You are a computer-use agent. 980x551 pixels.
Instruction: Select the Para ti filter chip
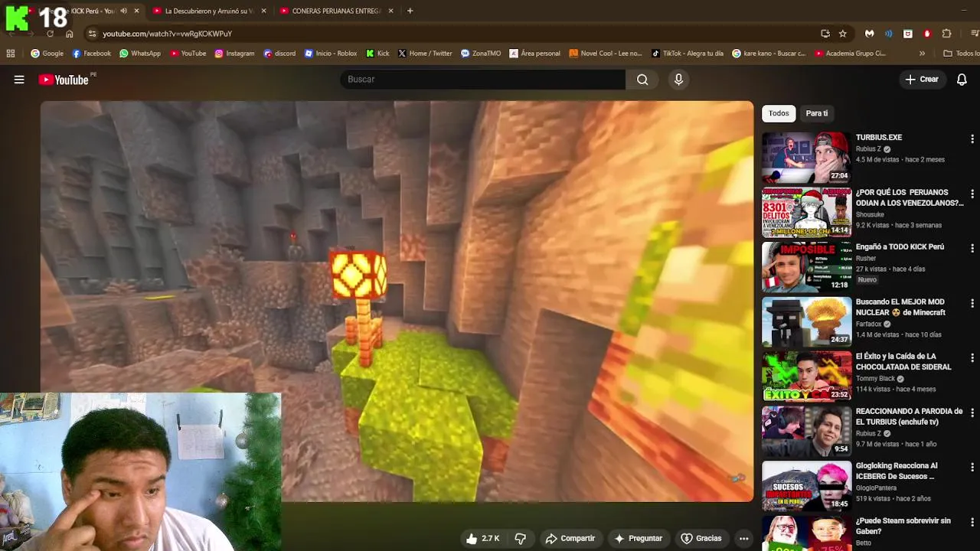tap(817, 113)
